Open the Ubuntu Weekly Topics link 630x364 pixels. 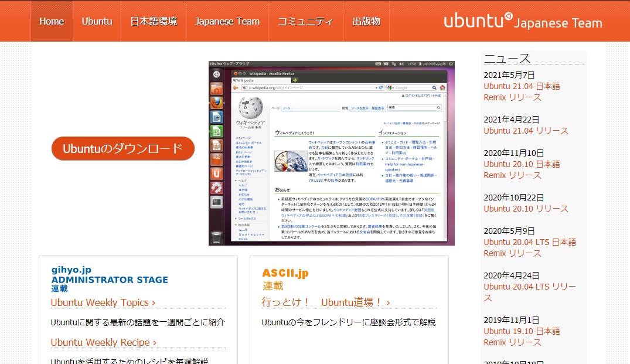point(103,302)
